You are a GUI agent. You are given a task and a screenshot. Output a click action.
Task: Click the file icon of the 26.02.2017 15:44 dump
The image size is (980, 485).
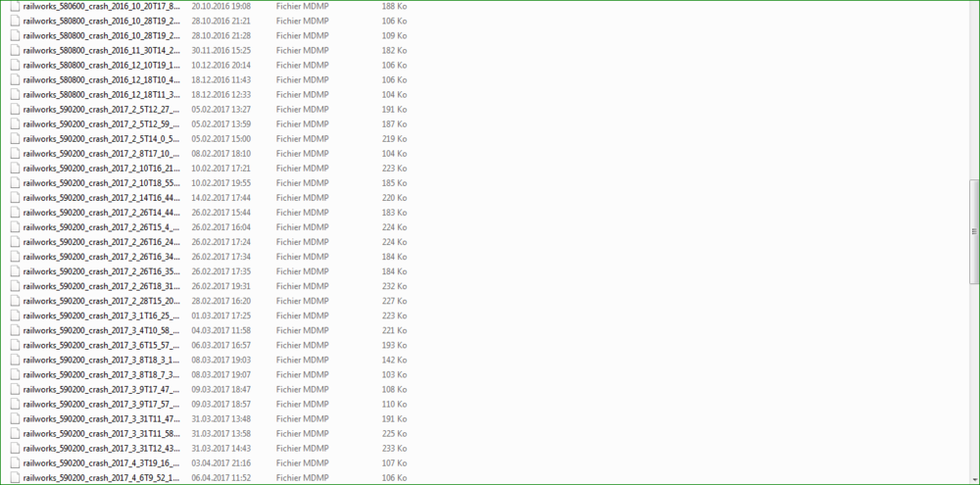(x=15, y=213)
